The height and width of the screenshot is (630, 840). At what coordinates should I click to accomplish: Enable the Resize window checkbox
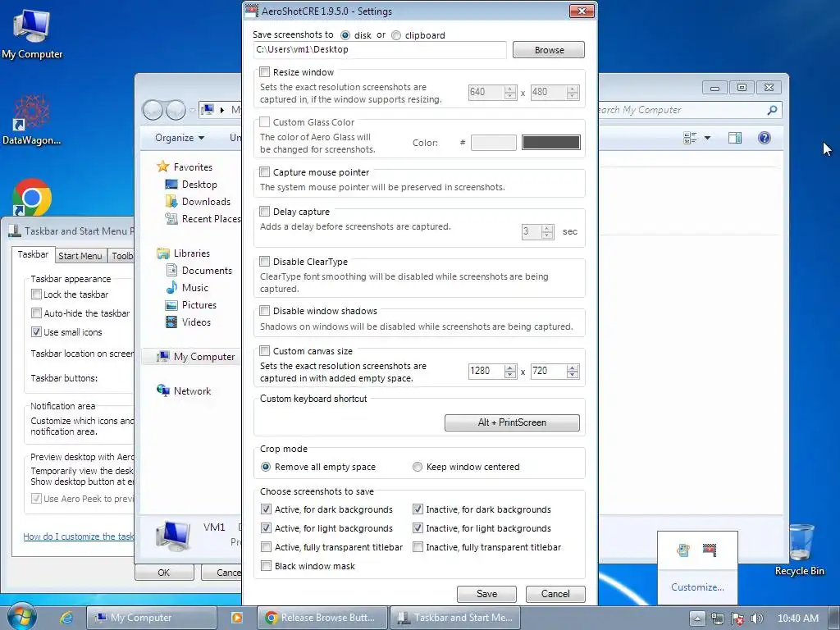[265, 72]
